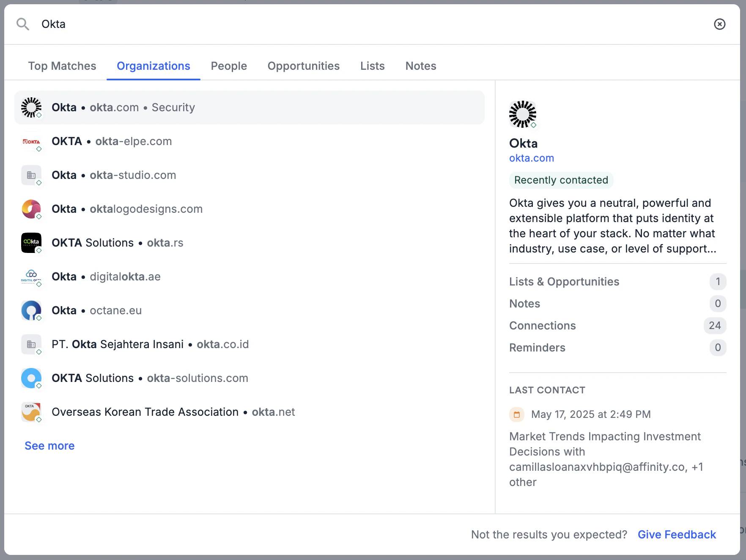Screen dimensions: 746x560
Task: Click the Give Feedback link
Action: coord(677,535)
